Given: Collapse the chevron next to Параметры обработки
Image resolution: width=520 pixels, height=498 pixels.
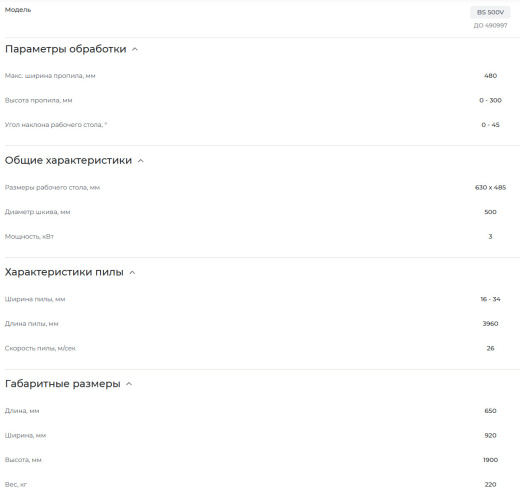Looking at the screenshot, I should coord(135,49).
